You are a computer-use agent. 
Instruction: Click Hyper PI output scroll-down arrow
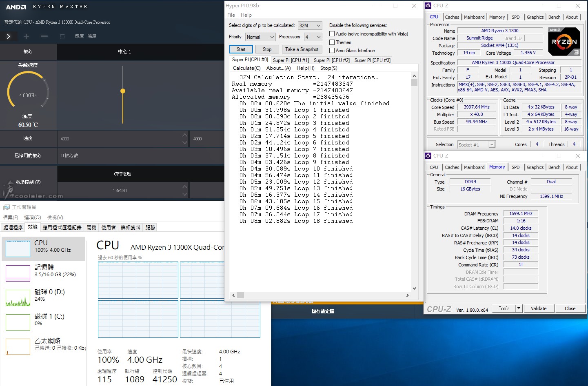pos(414,288)
